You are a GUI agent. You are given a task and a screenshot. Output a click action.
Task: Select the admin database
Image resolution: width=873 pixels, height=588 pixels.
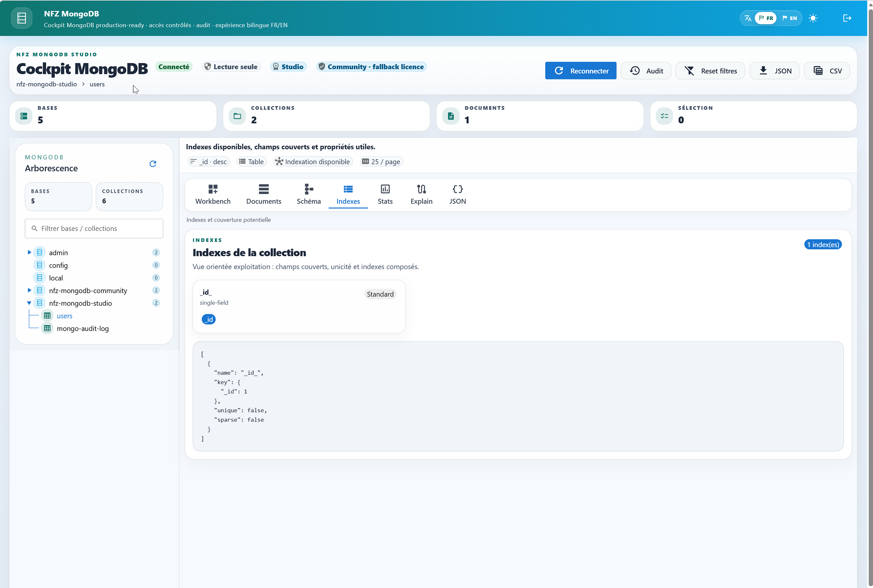(58, 253)
